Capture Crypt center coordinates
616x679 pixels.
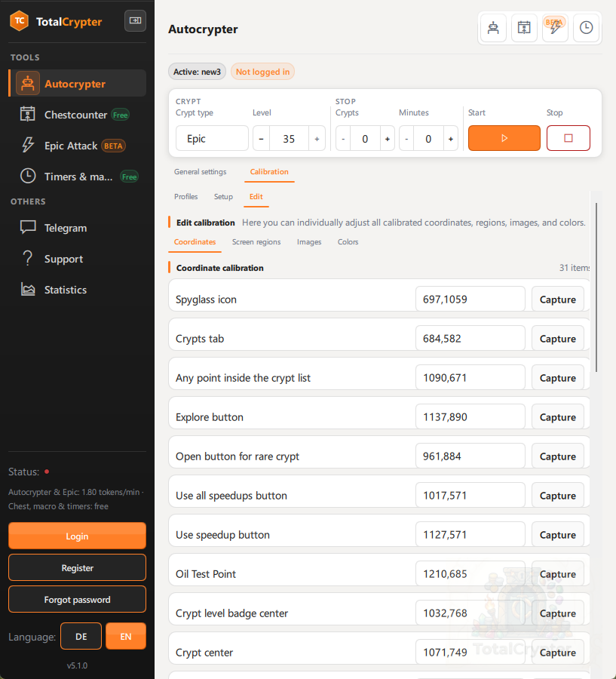[x=557, y=653]
